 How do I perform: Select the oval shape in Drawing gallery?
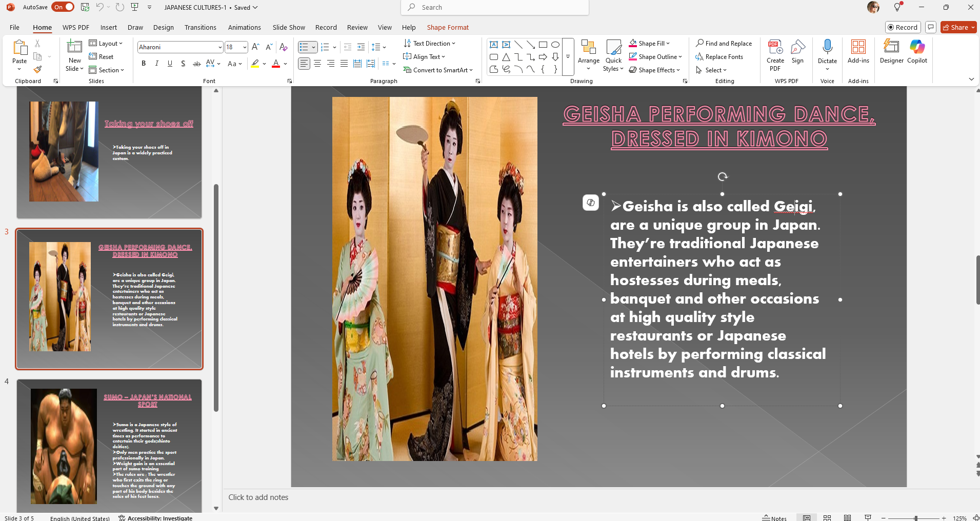555,45
